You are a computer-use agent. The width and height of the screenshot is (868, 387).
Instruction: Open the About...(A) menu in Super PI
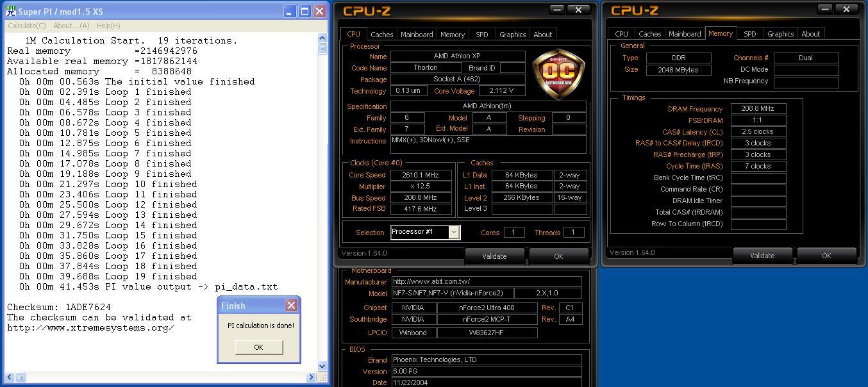tap(71, 26)
